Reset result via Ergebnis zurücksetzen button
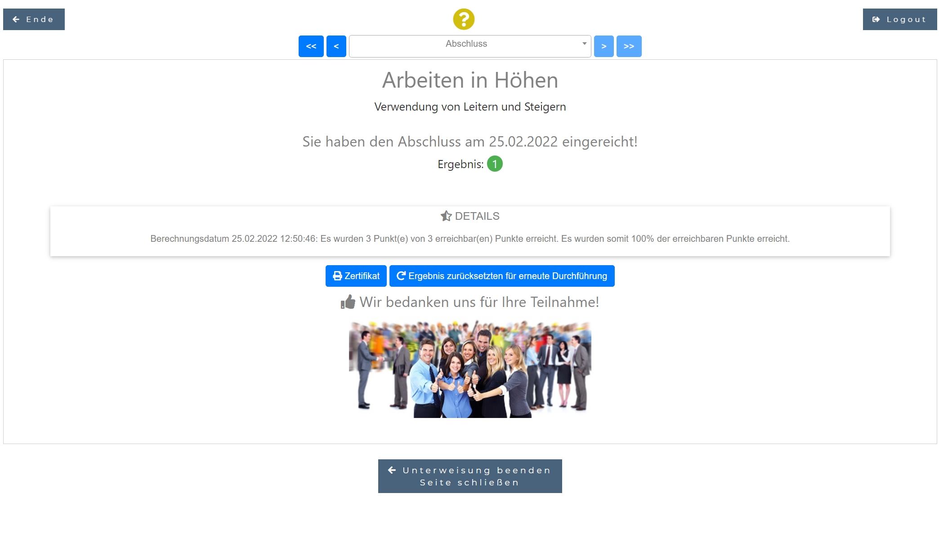 [x=502, y=276]
